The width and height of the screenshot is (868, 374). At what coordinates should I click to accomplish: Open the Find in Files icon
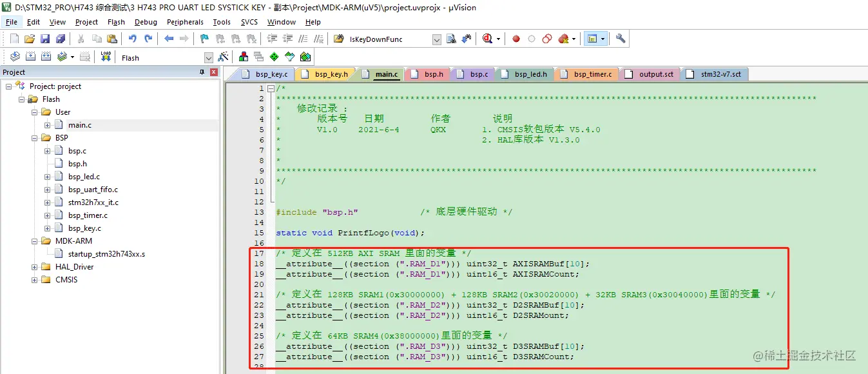[x=338, y=39]
